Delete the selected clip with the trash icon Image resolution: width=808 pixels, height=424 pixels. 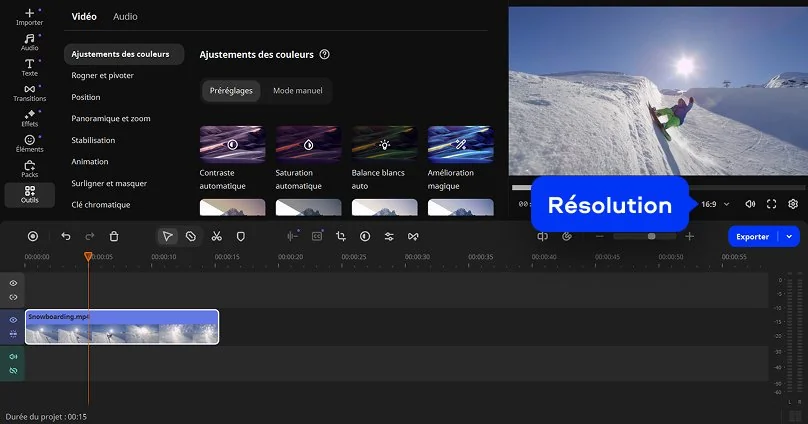(x=114, y=236)
